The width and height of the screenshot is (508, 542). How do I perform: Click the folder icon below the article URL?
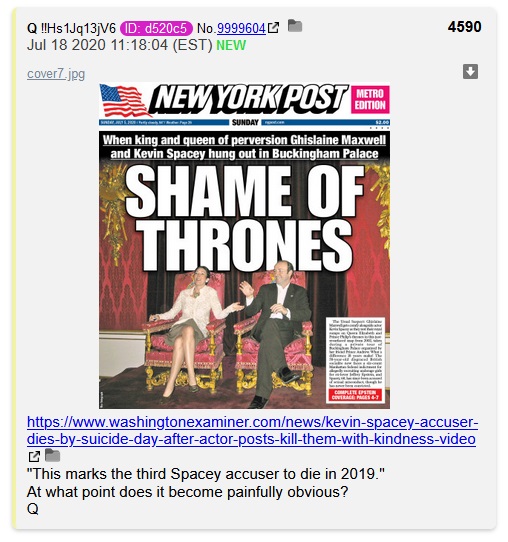pyautogui.click(x=53, y=455)
